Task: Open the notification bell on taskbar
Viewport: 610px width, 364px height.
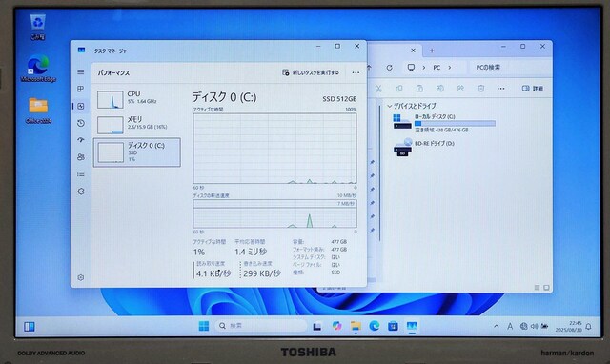Action: (589, 326)
